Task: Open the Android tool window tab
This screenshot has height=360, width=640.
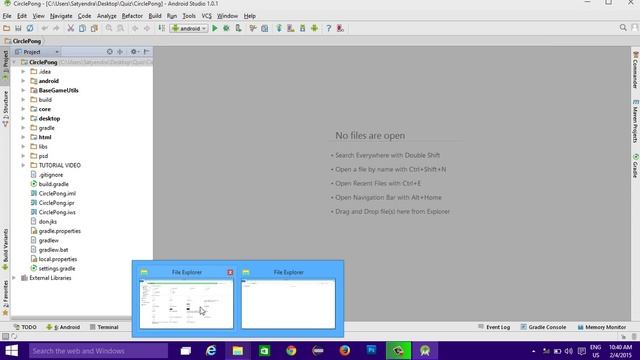Action: click(63, 327)
